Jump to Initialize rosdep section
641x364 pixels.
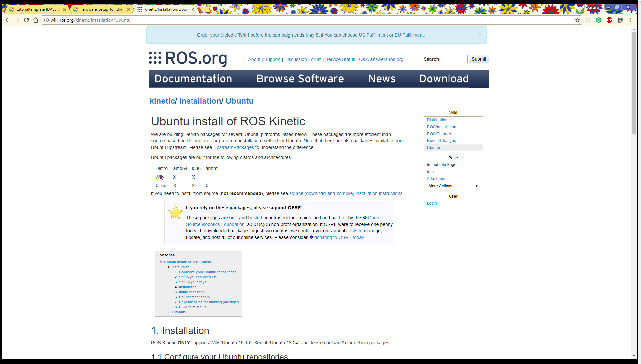pyautogui.click(x=192, y=292)
